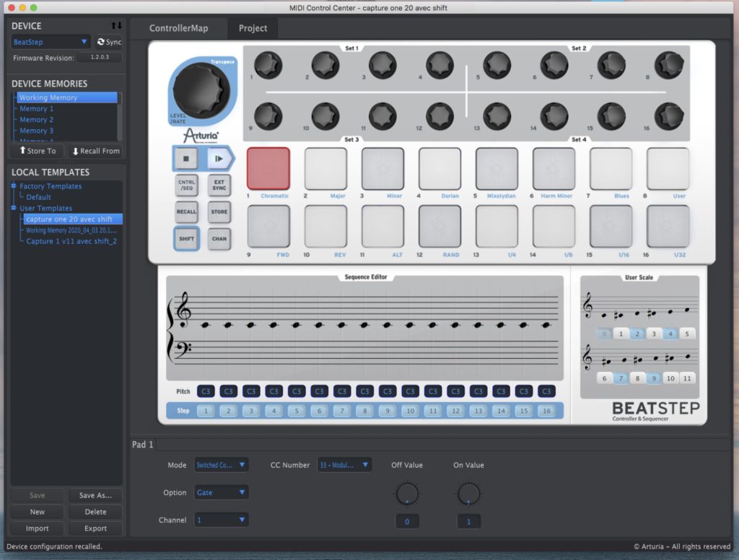This screenshot has width=739, height=560.
Task: Open the Channel dropdown
Action: (x=221, y=520)
